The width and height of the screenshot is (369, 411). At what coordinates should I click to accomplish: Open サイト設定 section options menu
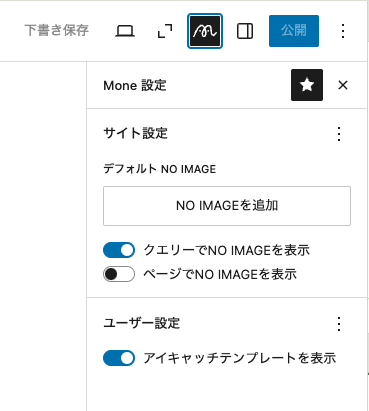click(x=339, y=134)
